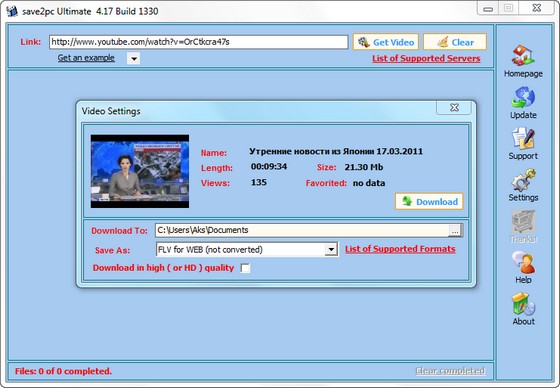Click the video preview thumbnail
This screenshot has width=560, height=388.
click(140, 171)
